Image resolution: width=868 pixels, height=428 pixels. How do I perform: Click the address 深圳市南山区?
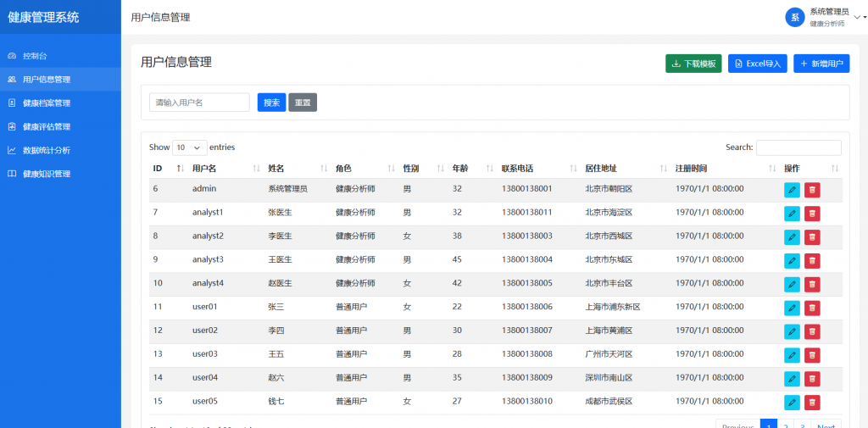click(x=609, y=378)
